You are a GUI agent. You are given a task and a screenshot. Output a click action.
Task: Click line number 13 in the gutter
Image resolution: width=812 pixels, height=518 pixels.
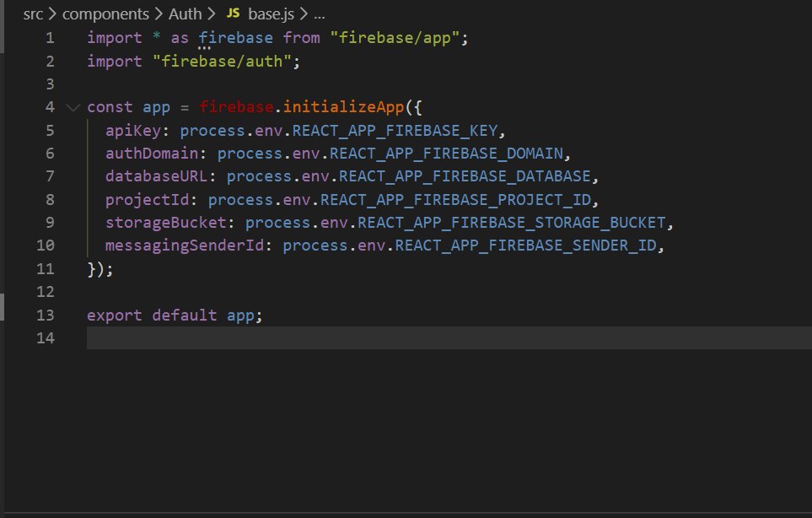click(x=46, y=315)
